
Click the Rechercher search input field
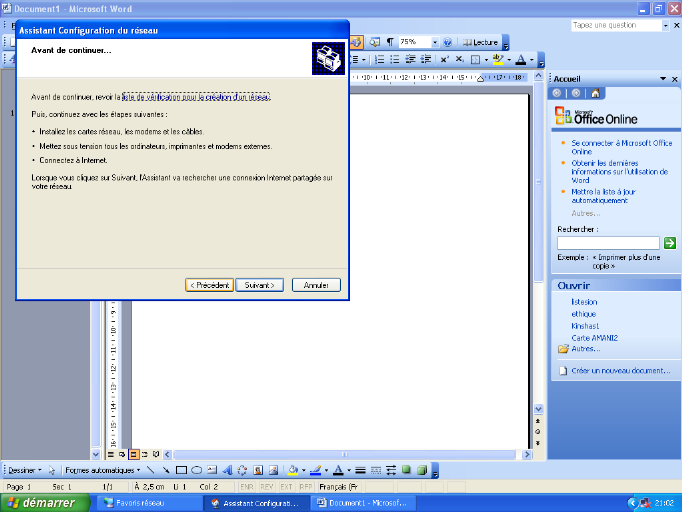(608, 243)
